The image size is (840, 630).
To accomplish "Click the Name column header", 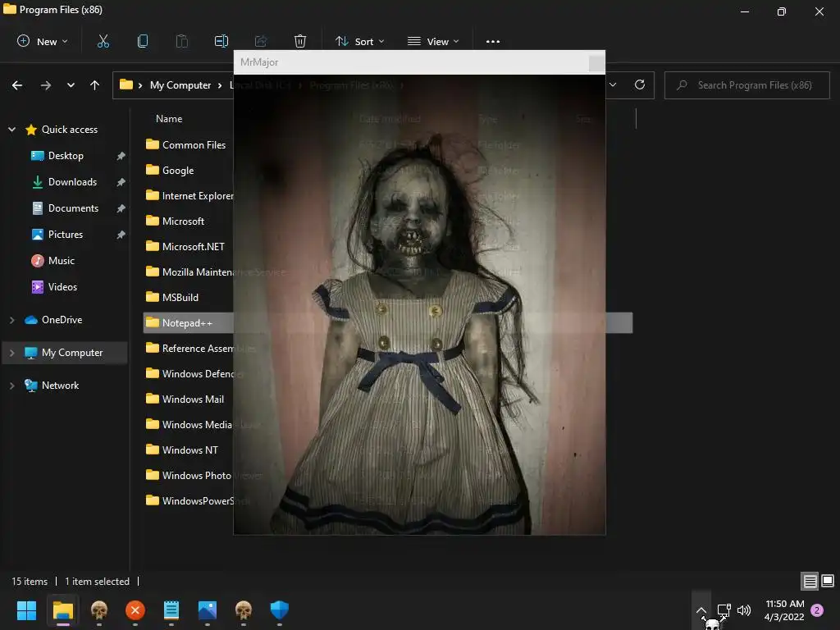I will pos(169,119).
